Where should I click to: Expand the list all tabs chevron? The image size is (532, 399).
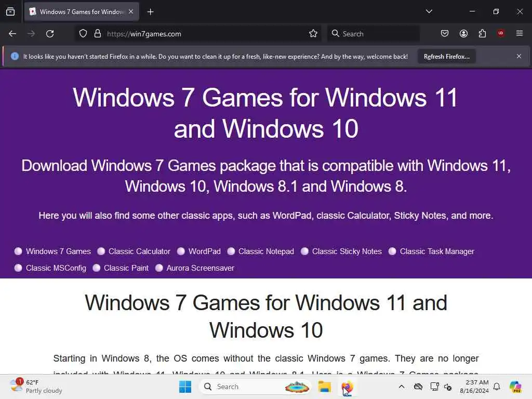tap(429, 11)
